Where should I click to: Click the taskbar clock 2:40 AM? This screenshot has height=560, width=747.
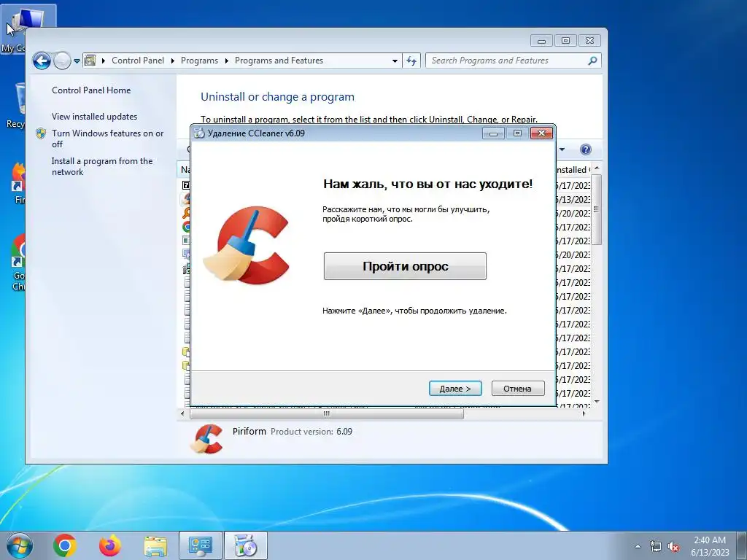[x=710, y=545]
